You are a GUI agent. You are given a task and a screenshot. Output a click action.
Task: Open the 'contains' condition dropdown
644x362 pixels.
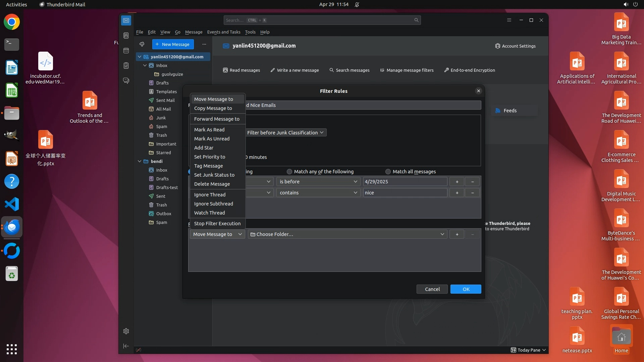tap(318, 193)
